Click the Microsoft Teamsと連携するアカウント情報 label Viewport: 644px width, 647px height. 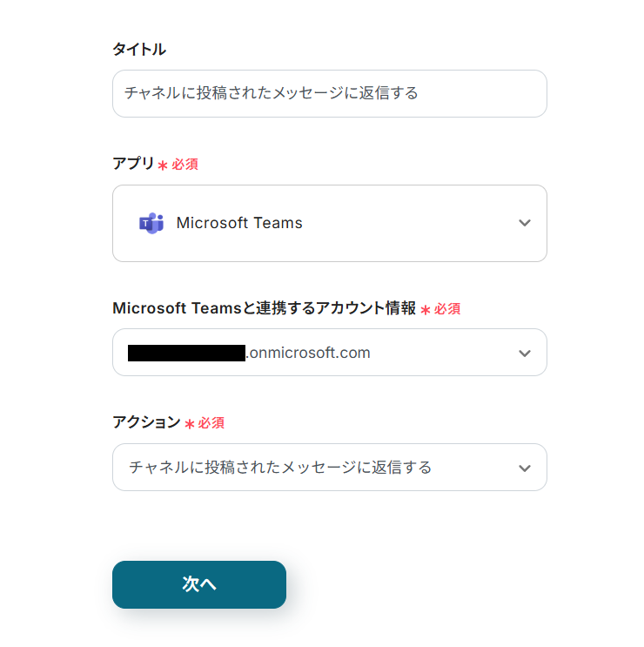[x=264, y=308]
